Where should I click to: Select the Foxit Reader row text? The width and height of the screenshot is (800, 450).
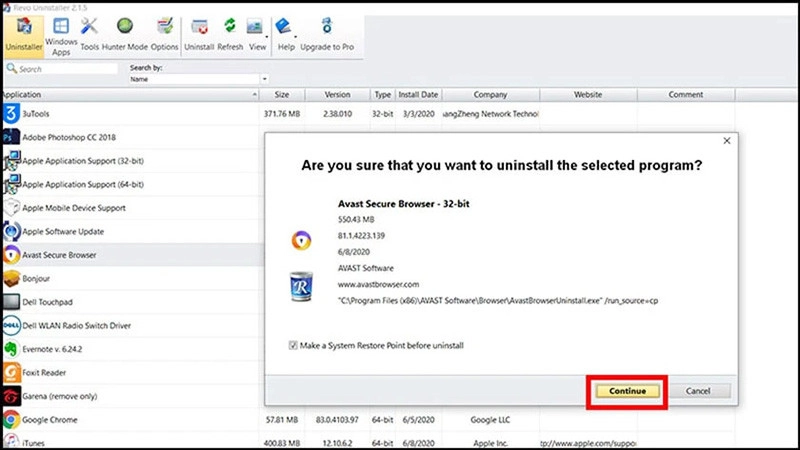44,372
